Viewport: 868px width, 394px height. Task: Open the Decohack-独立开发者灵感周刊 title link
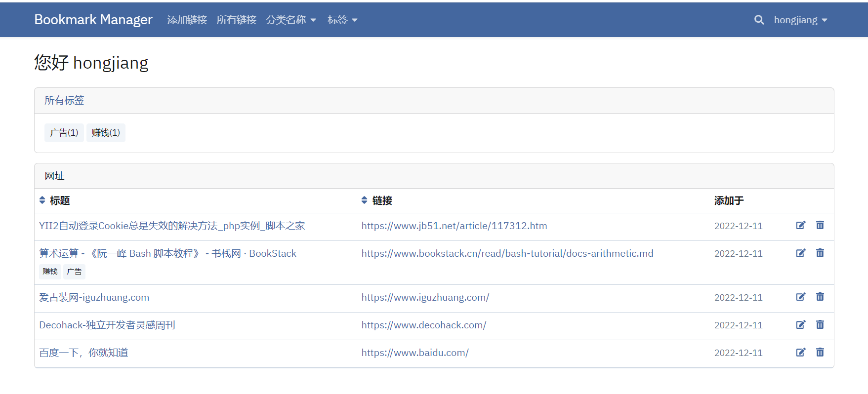click(x=107, y=325)
